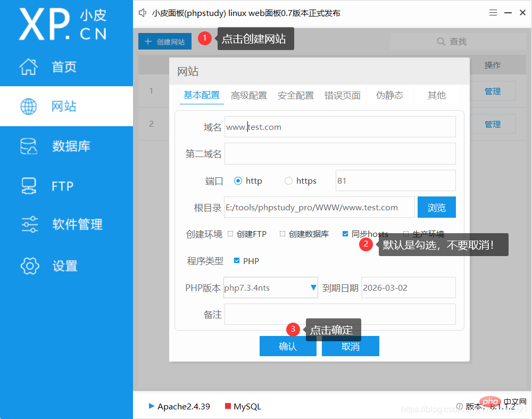Select the 网站 (Website) sidebar icon
The width and height of the screenshot is (532, 419).
(x=28, y=106)
